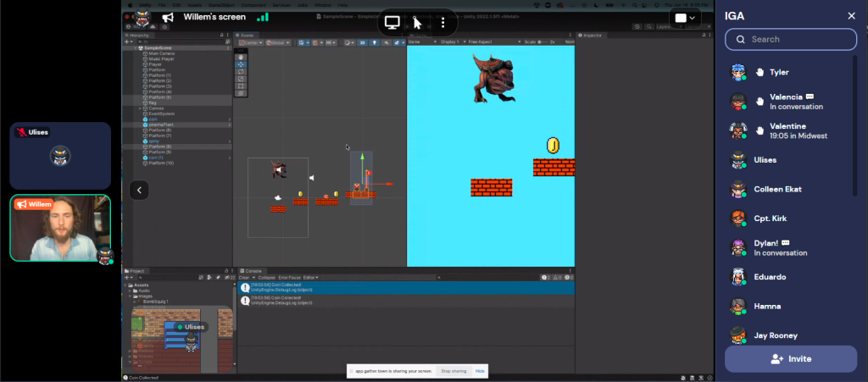
Task: Open the Window menu
Action: click(x=323, y=5)
